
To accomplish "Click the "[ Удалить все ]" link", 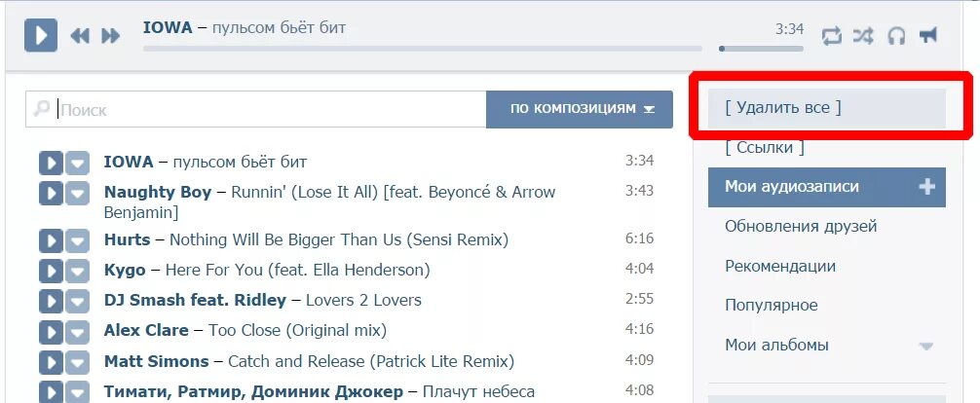I will 782,107.
